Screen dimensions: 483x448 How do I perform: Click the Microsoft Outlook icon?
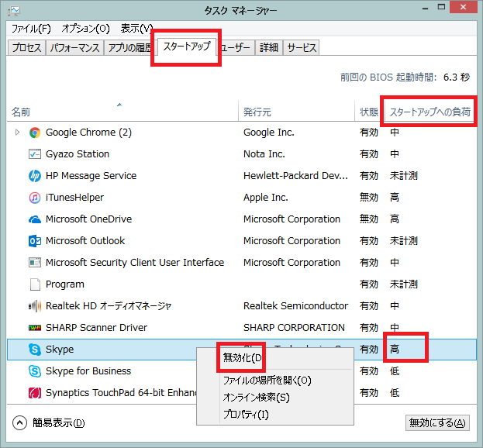click(x=35, y=241)
